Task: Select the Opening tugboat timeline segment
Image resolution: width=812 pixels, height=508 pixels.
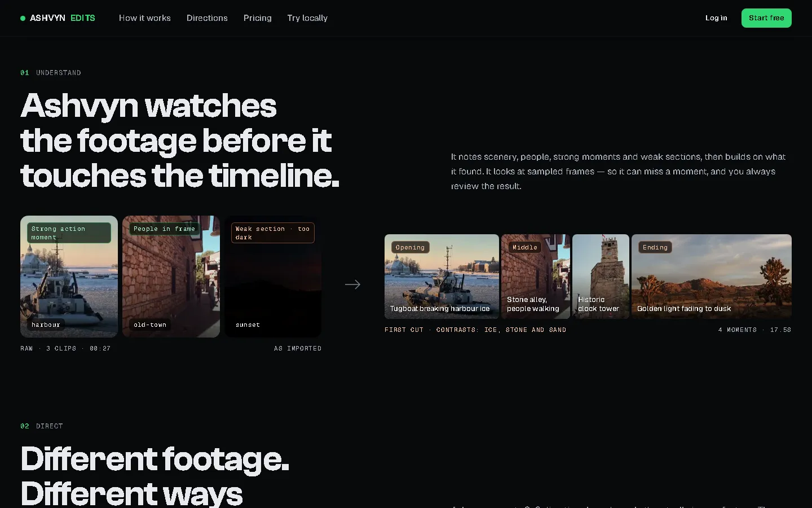Action: 442,277
